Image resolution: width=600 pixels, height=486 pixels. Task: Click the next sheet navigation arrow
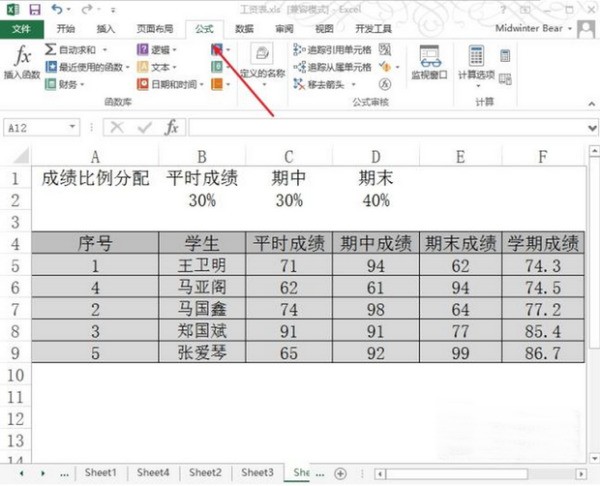[x=42, y=473]
